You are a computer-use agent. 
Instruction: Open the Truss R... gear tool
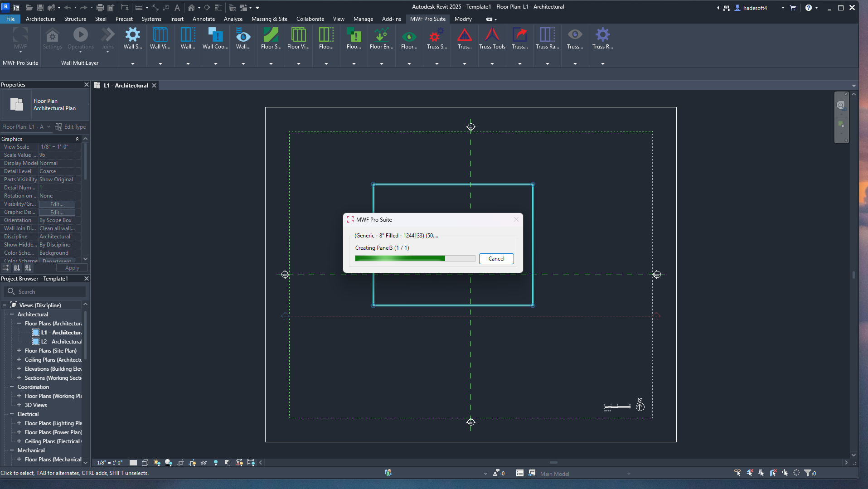tap(602, 38)
